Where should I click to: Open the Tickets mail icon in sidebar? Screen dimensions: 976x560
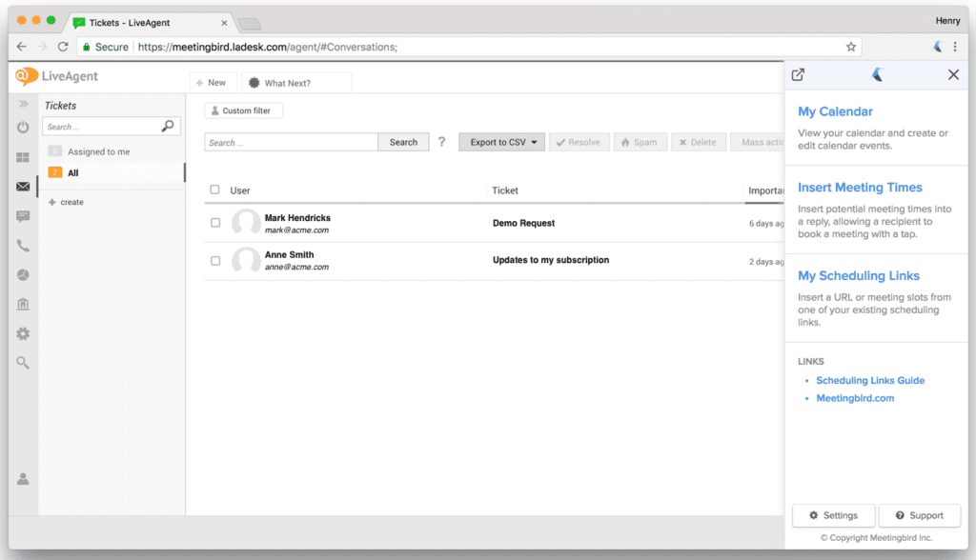click(x=23, y=187)
